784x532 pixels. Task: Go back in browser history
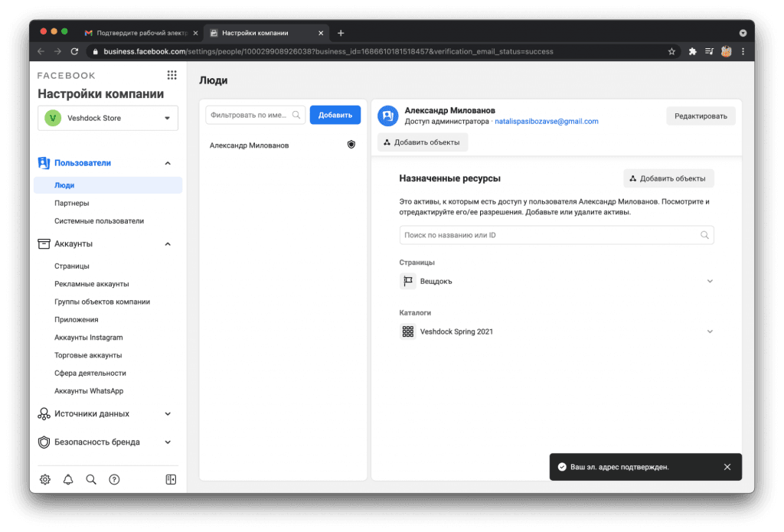click(x=41, y=51)
